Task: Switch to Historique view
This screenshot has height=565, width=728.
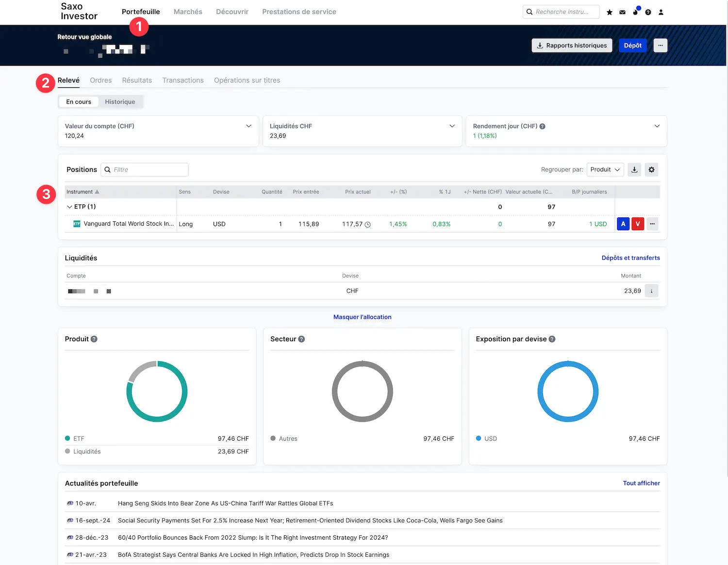Action: coord(120,102)
